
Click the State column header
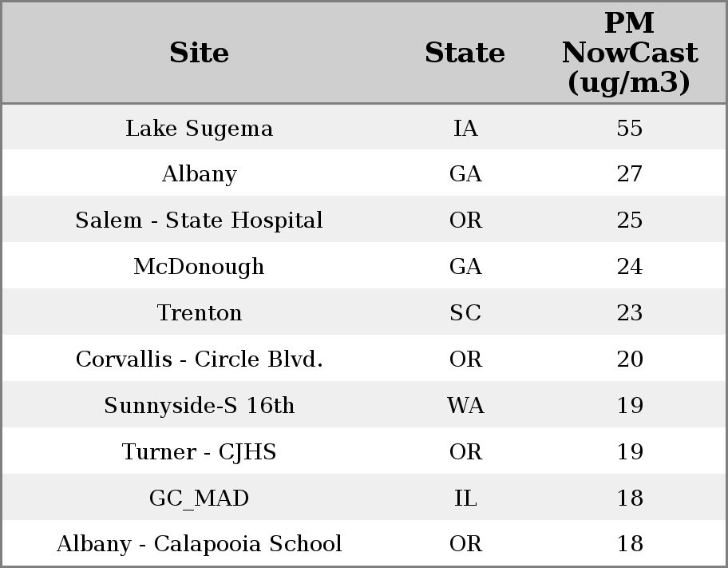tap(465, 53)
